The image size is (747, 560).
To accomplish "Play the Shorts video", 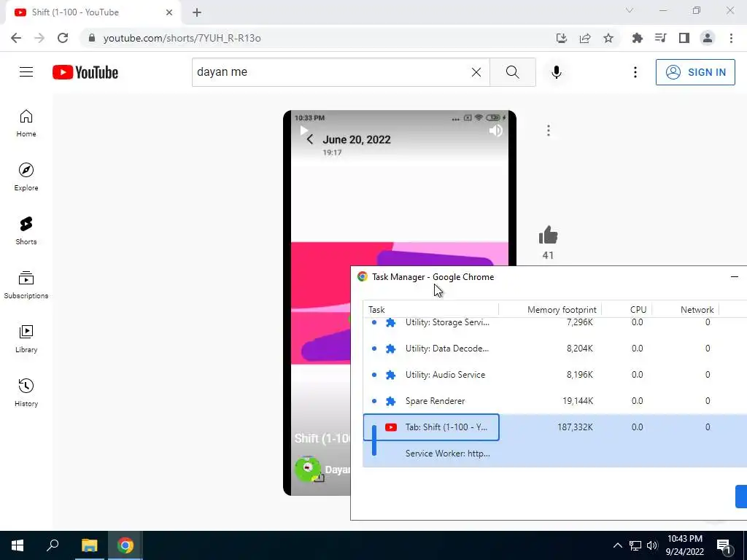I will [304, 131].
